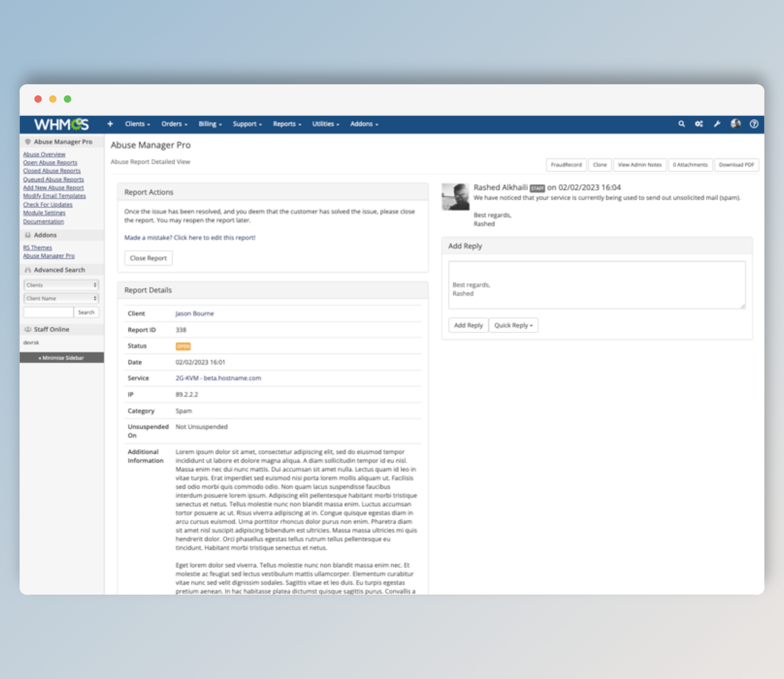Viewport: 784px width, 679px height.
Task: Open Abuse Manager Pro addon link
Action: tap(49, 256)
